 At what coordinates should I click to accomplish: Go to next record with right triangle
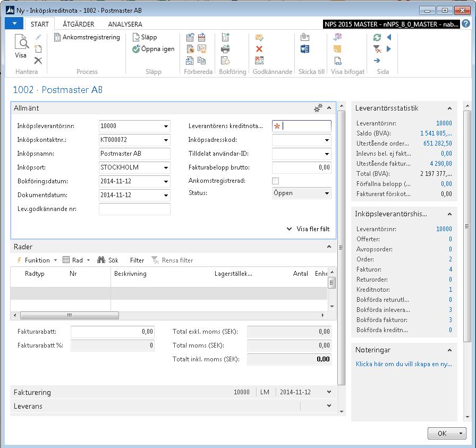point(389,48)
